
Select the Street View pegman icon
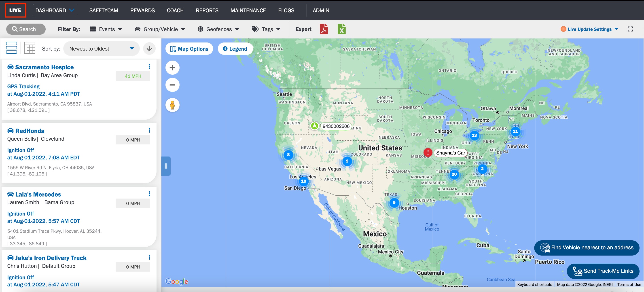coord(172,105)
